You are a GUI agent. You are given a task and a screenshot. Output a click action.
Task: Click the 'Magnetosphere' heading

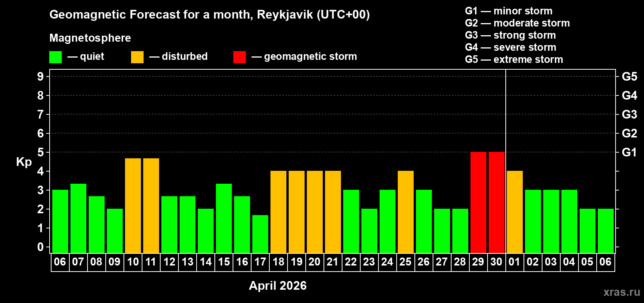(x=90, y=38)
